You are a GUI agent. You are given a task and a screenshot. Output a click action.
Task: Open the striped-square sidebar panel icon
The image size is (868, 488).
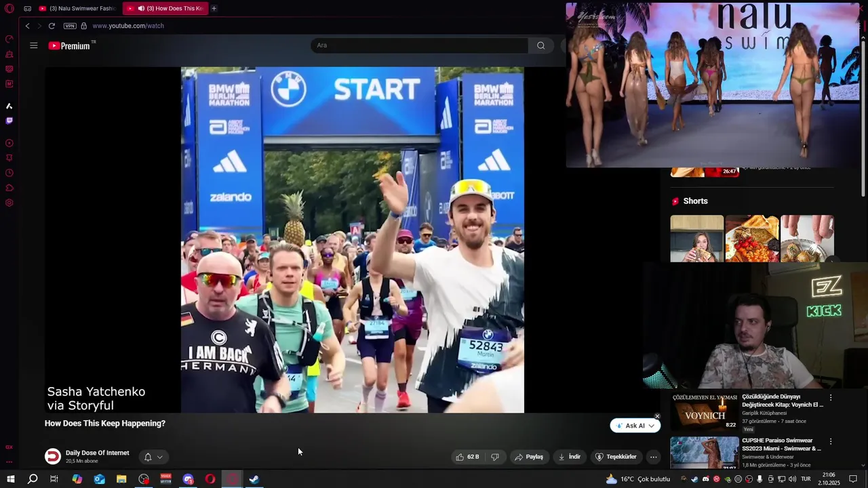click(x=9, y=68)
